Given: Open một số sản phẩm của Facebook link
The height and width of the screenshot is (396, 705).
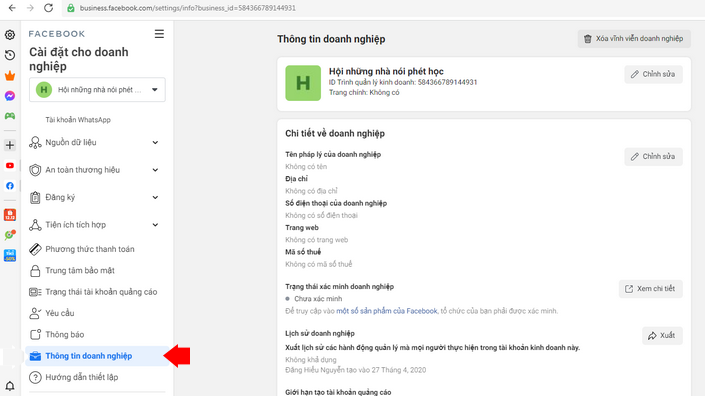Looking at the screenshot, I should tap(387, 311).
